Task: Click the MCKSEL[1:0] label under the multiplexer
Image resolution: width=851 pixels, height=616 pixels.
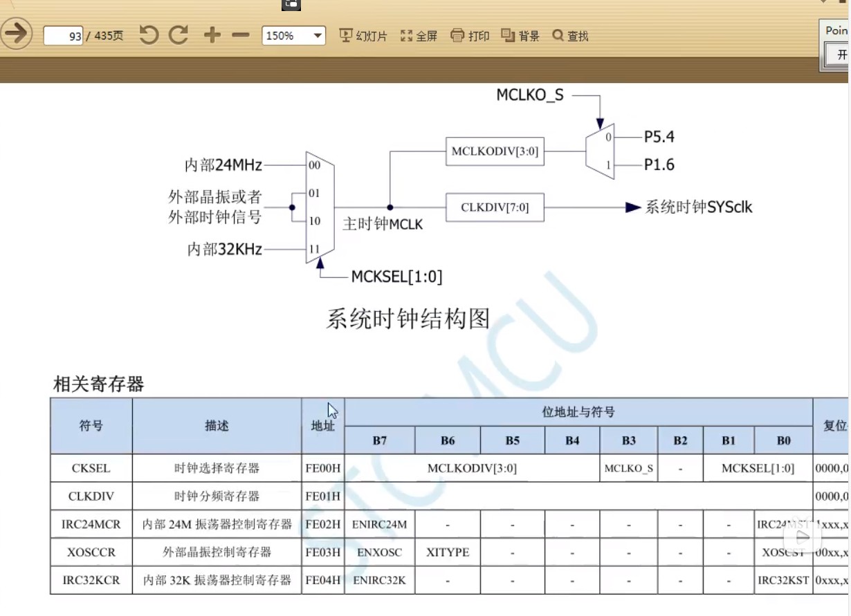Action: [396, 277]
